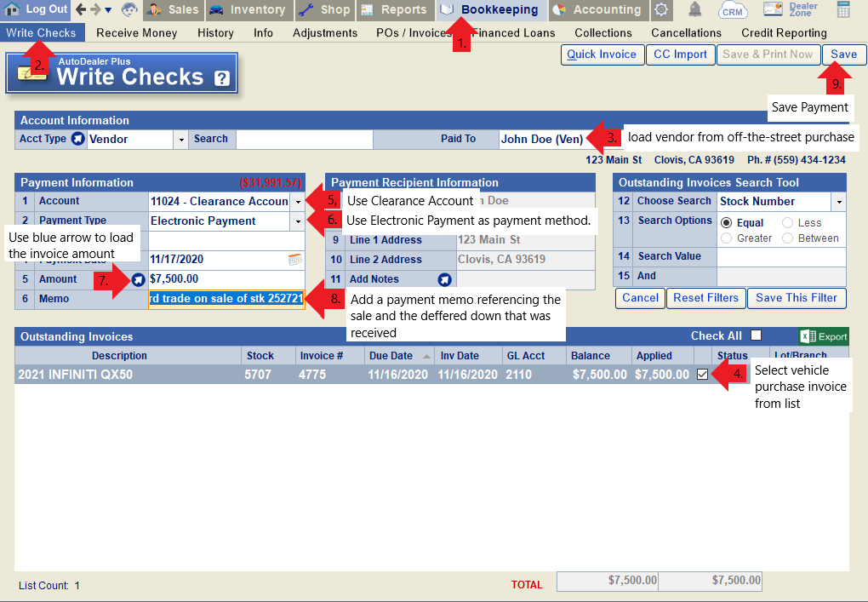Click the account Search input field
This screenshot has height=602, width=868.
tap(305, 140)
